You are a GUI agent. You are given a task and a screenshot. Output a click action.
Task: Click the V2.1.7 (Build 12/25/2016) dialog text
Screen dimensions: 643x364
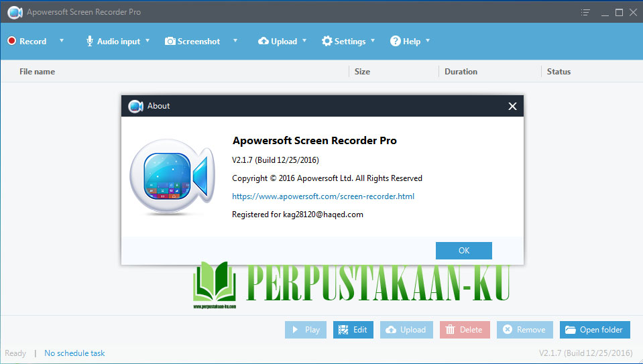point(276,160)
